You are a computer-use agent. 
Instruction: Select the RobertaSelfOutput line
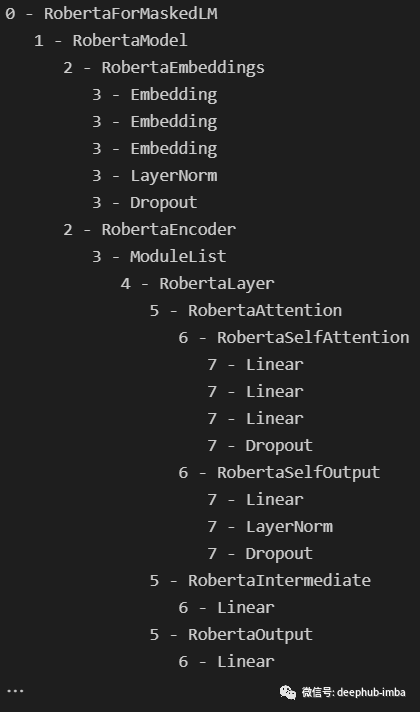click(x=279, y=473)
